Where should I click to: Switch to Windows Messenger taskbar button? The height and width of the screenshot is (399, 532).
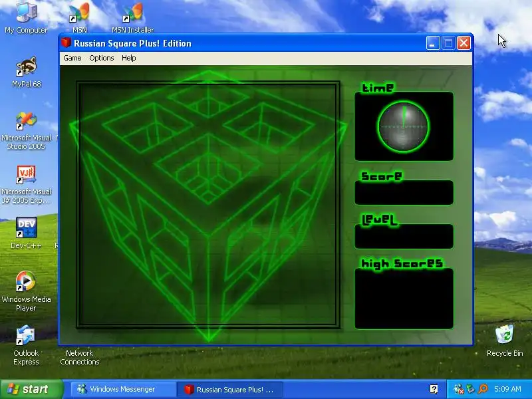(122, 389)
